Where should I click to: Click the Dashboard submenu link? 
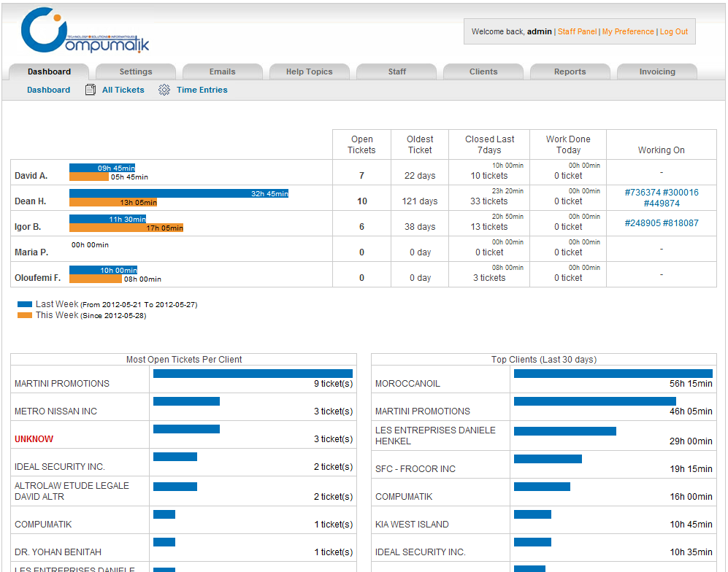(49, 90)
